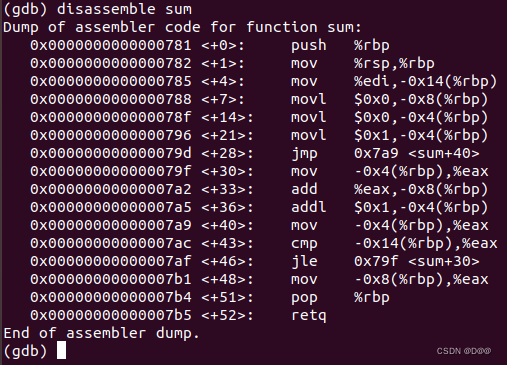Screen dimensions: 507x365
Task: Click the 'cmp -0x14(%rbp),%eax' instruction
Action: pyautogui.click(x=394, y=244)
